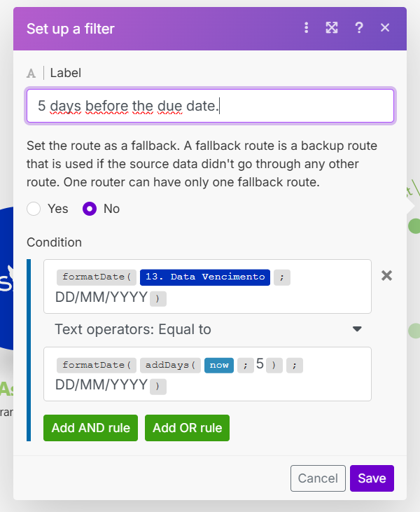Click the addDays( function token
This screenshot has height=512, width=420.
pos(171,365)
